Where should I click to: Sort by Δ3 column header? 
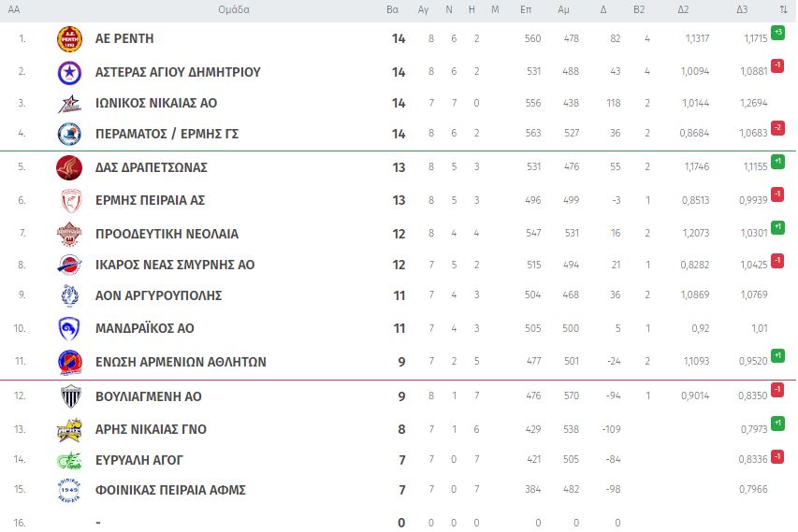point(742,9)
